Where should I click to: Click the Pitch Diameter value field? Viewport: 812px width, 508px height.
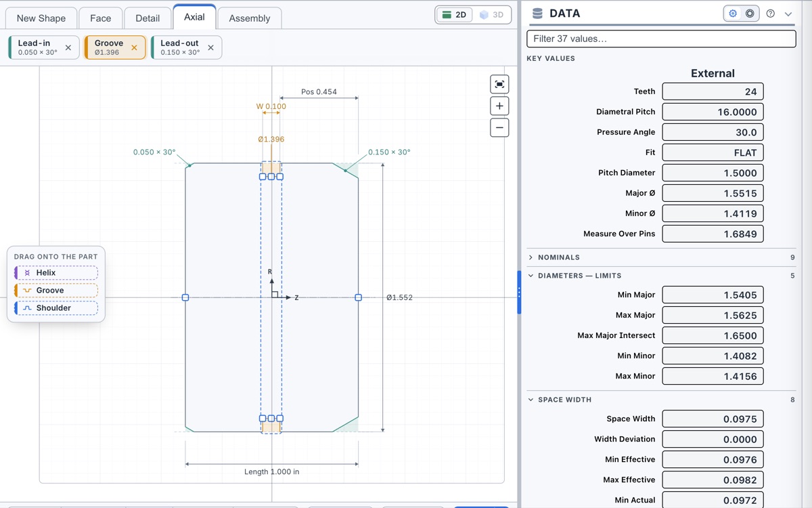point(713,173)
